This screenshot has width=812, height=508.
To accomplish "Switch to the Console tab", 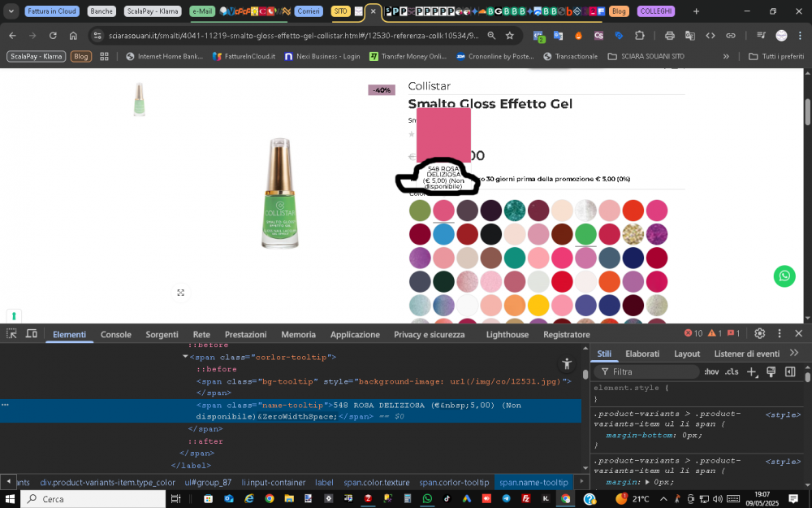I will pyautogui.click(x=115, y=334).
